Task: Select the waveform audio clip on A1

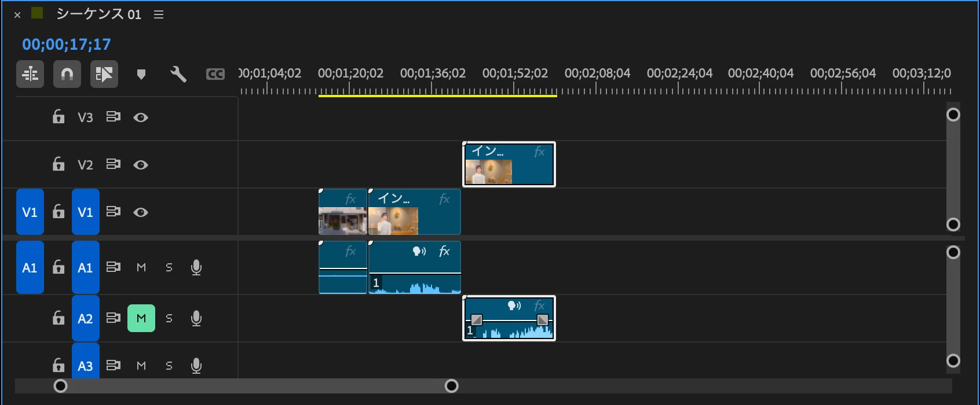Action: tap(415, 267)
